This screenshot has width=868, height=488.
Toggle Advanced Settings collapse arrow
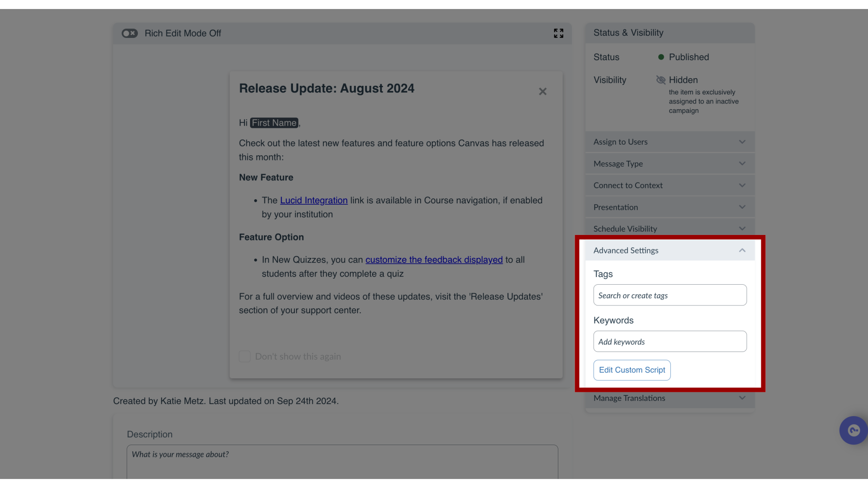[x=743, y=250]
